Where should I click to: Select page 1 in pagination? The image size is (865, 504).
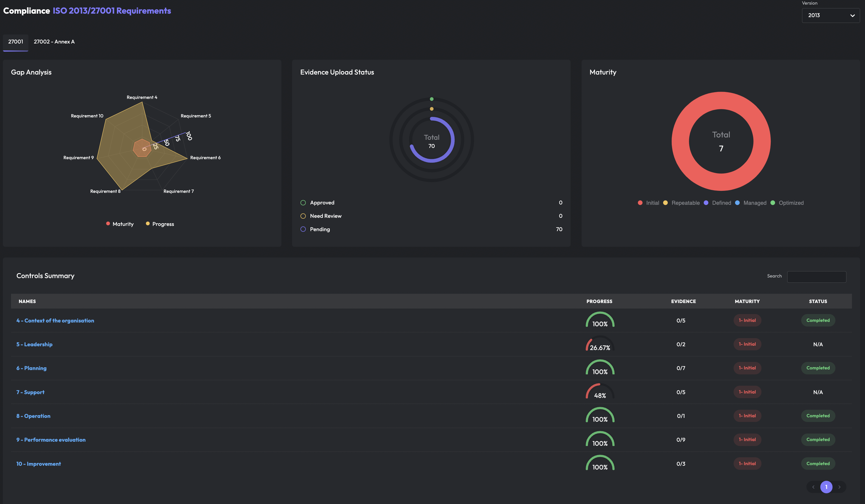click(x=826, y=487)
